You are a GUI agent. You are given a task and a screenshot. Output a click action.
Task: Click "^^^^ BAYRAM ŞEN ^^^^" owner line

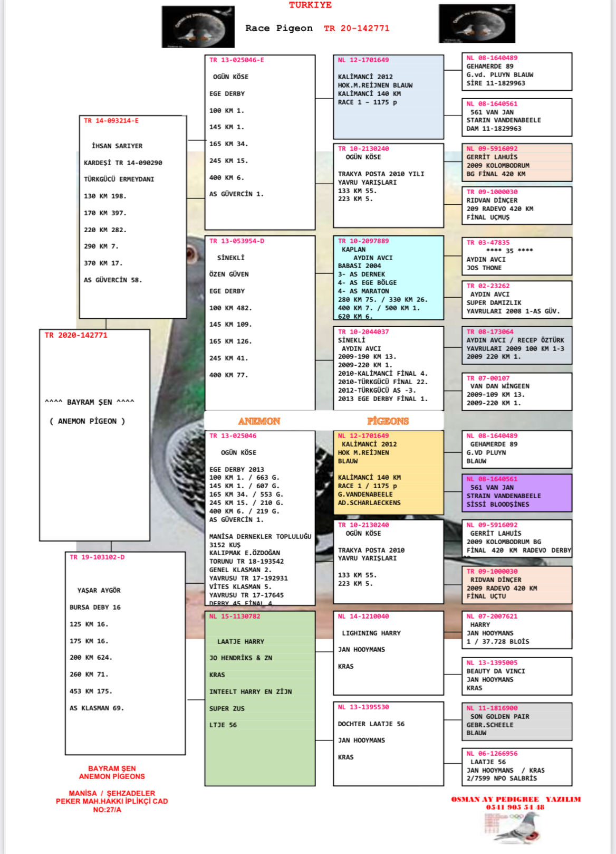[x=90, y=402]
